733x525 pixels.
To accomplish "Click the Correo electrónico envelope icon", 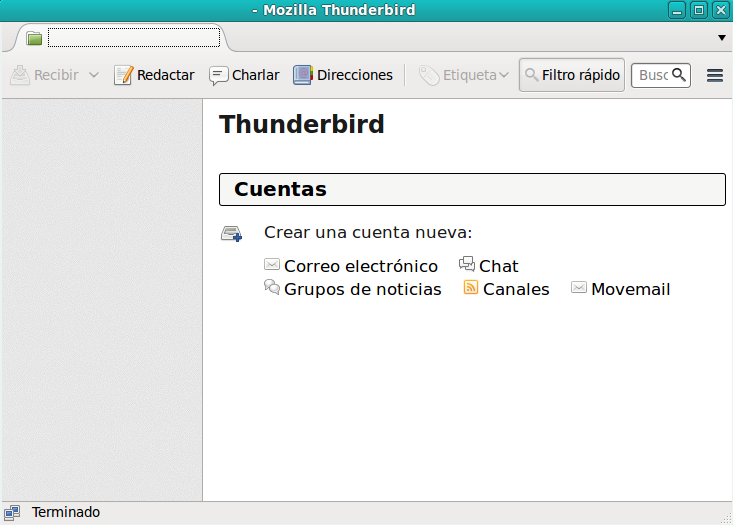I will click(x=272, y=265).
